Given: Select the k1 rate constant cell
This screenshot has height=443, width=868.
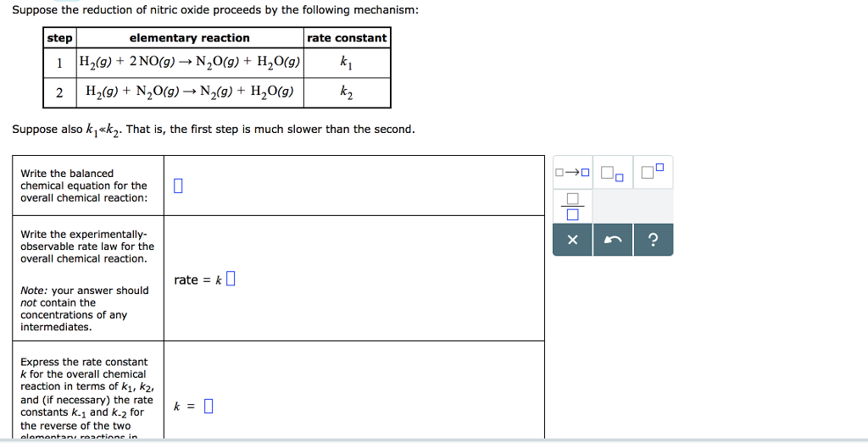Looking at the screenshot, I should pos(347,63).
